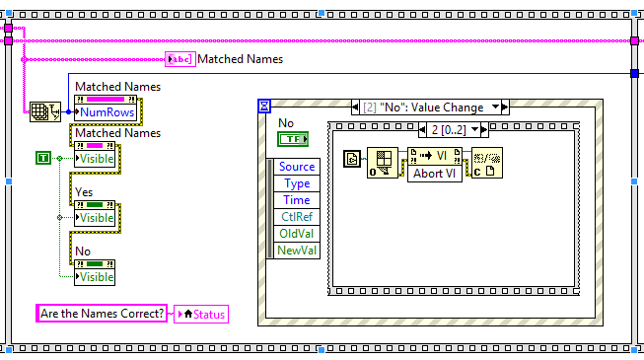Click the blue tunnel on right frame border
The width and height of the screenshot is (644, 360).
(634, 74)
